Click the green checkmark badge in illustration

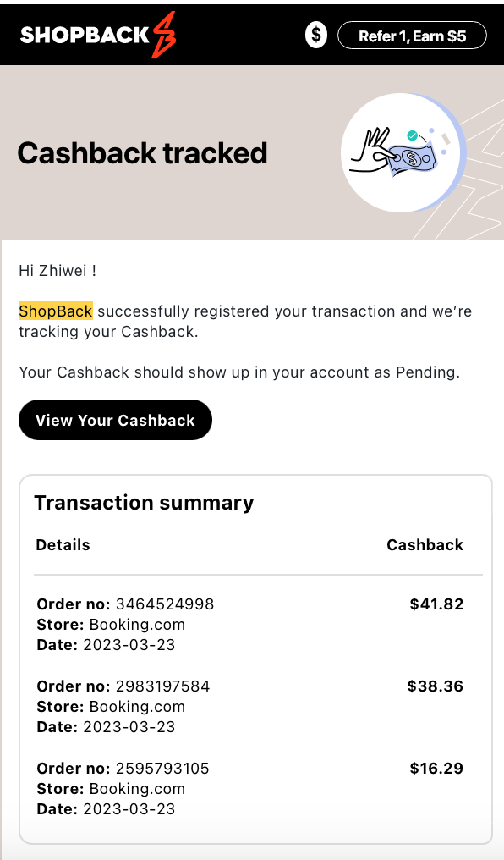click(x=412, y=135)
